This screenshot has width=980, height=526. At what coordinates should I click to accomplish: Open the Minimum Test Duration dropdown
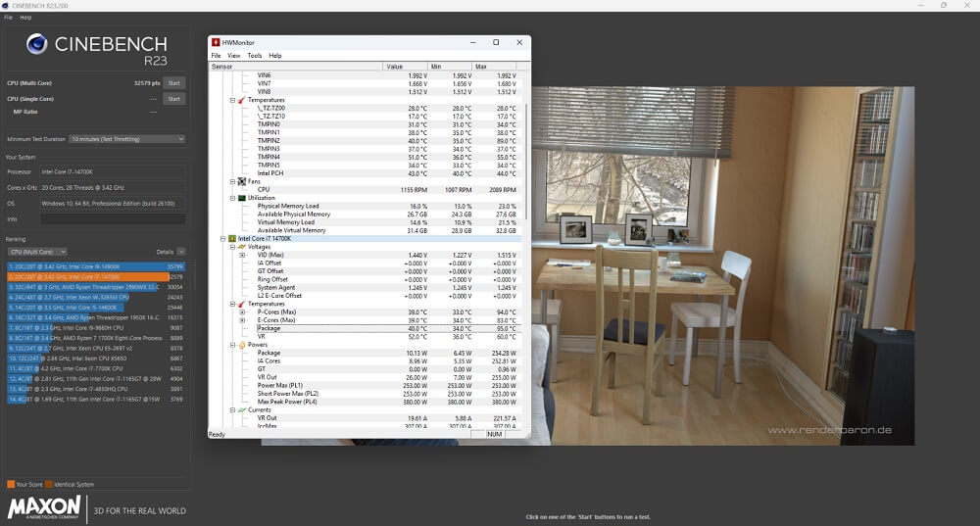(x=126, y=139)
